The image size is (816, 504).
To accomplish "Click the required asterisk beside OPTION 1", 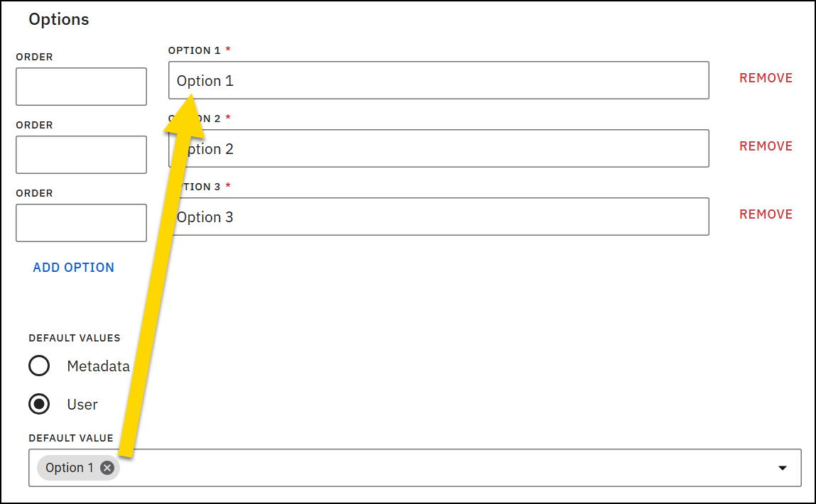I will [228, 50].
